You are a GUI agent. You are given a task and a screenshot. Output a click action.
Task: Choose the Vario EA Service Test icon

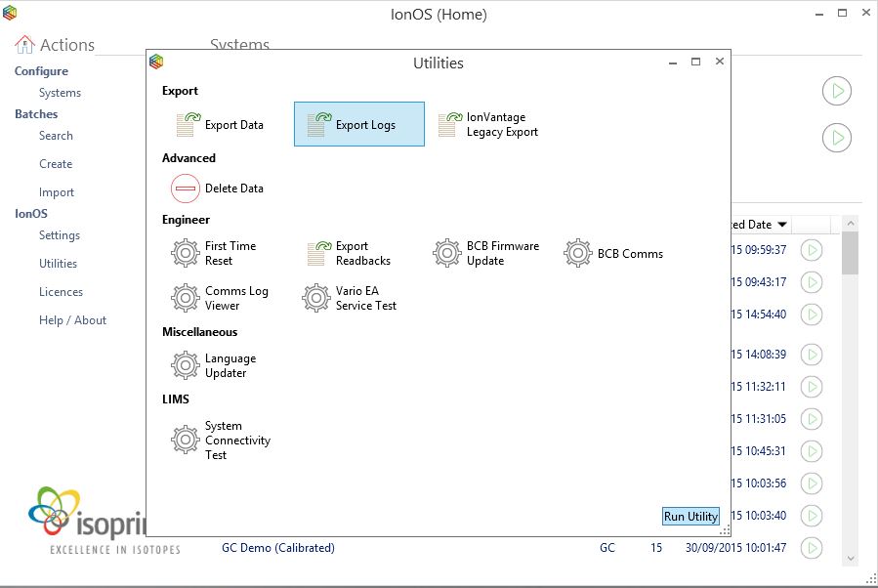(316, 298)
